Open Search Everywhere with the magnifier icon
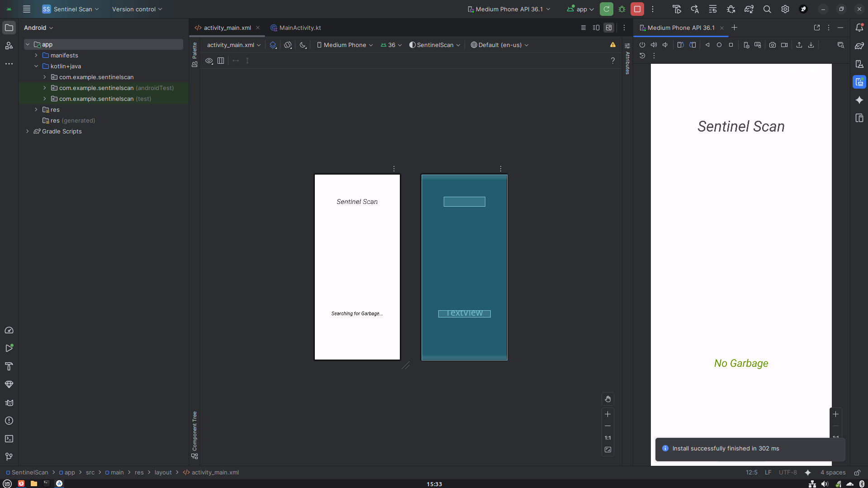The image size is (868, 488). [767, 9]
